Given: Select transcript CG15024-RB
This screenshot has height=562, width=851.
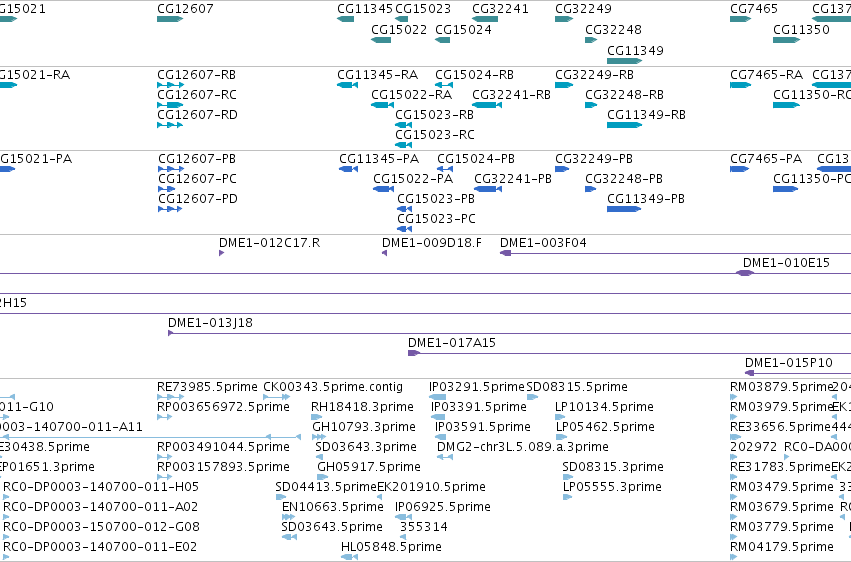Looking at the screenshot, I should tap(474, 74).
